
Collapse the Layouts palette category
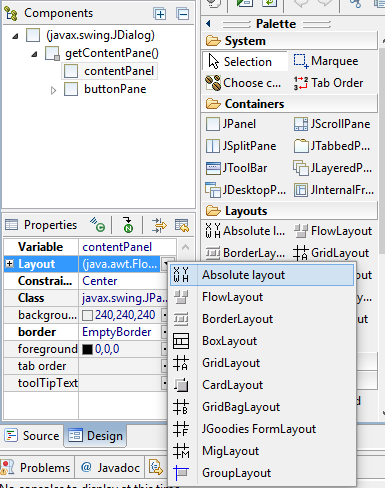(x=289, y=211)
